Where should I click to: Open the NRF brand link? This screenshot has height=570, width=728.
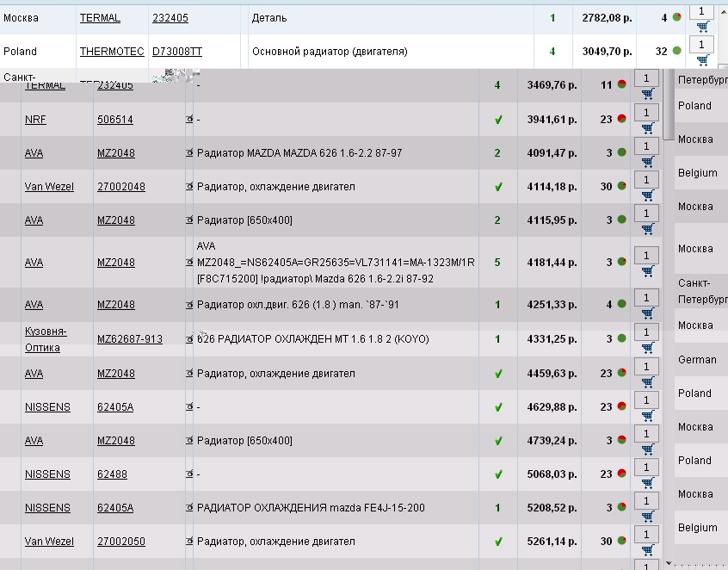click(35, 120)
